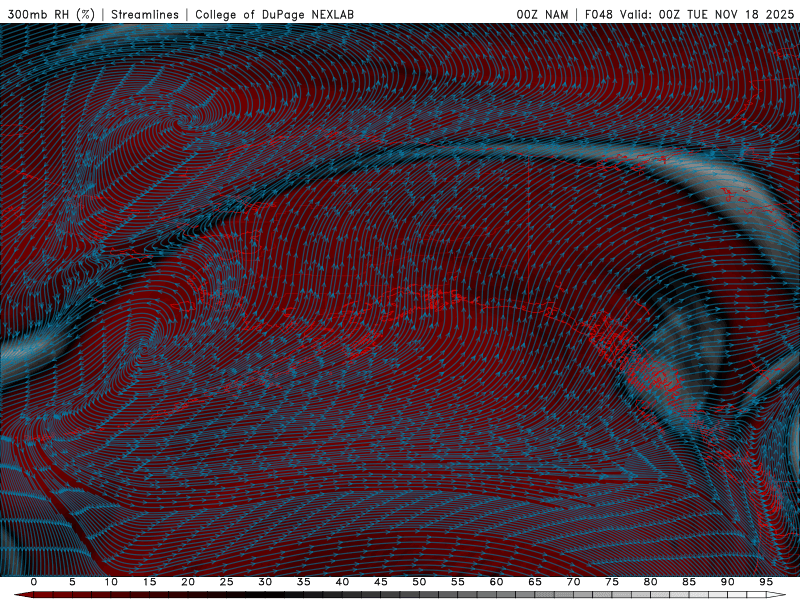Click the colorbar tick label "40"
The height and width of the screenshot is (600, 800).
coord(342,582)
